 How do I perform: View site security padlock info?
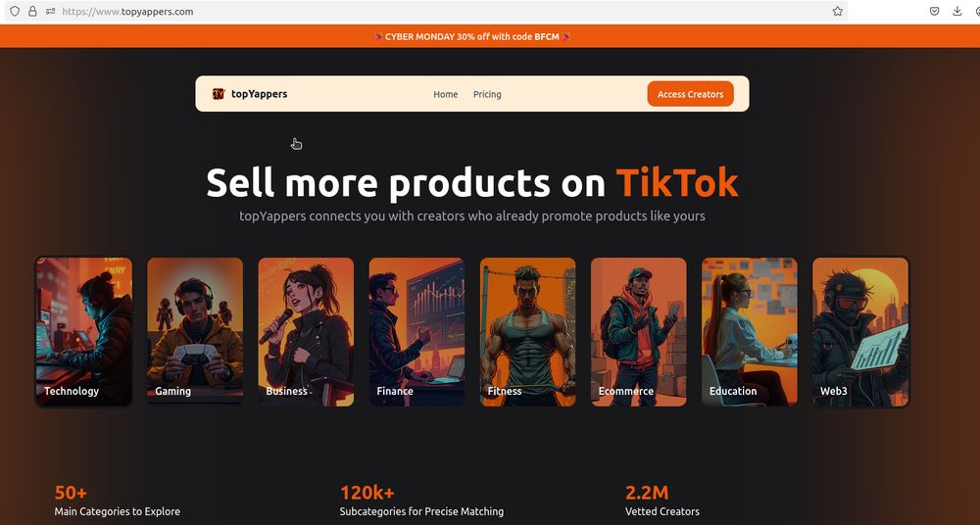[32, 11]
